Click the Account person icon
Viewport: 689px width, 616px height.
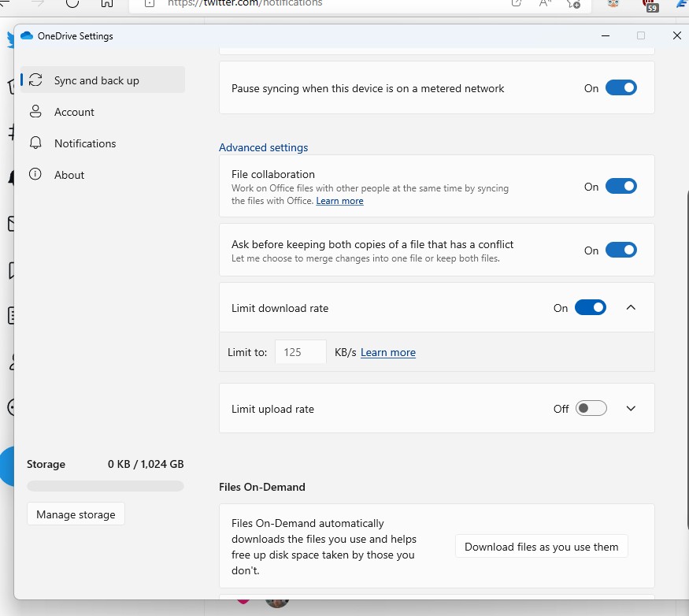click(35, 112)
